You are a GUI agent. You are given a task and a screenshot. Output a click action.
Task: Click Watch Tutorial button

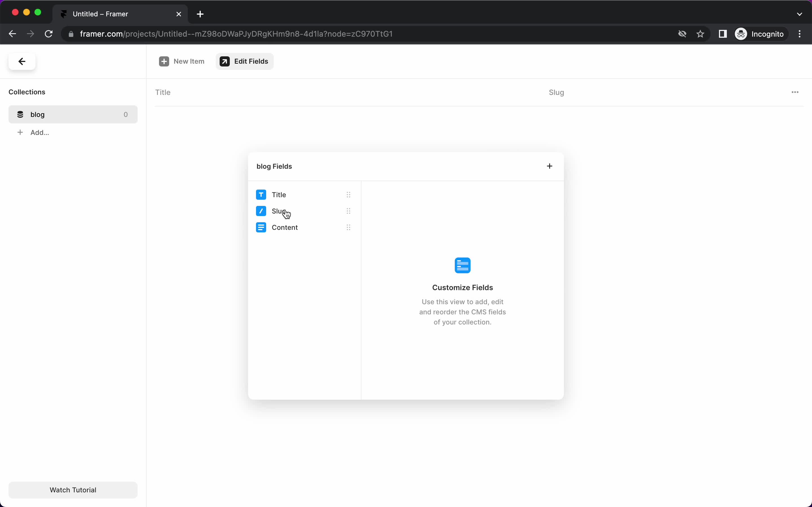tap(73, 490)
